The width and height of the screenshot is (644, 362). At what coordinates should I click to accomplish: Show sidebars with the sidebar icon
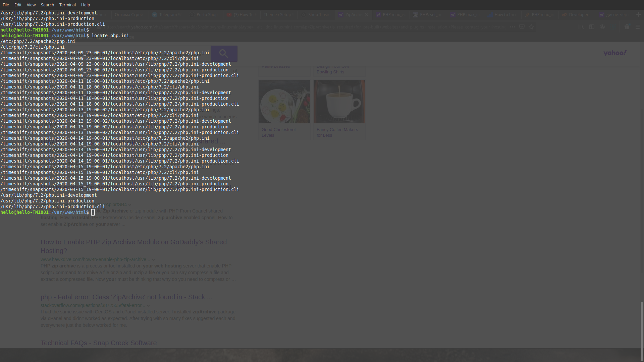click(592, 27)
